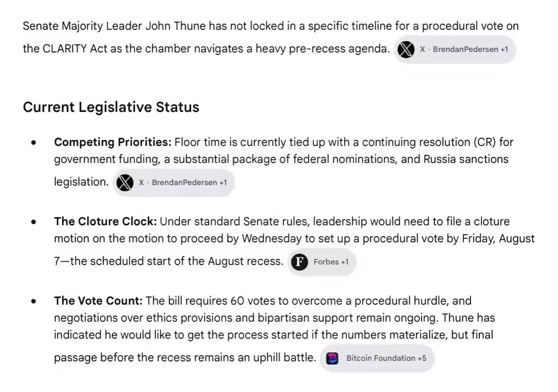Click the Forbes F logo icon

(300, 262)
